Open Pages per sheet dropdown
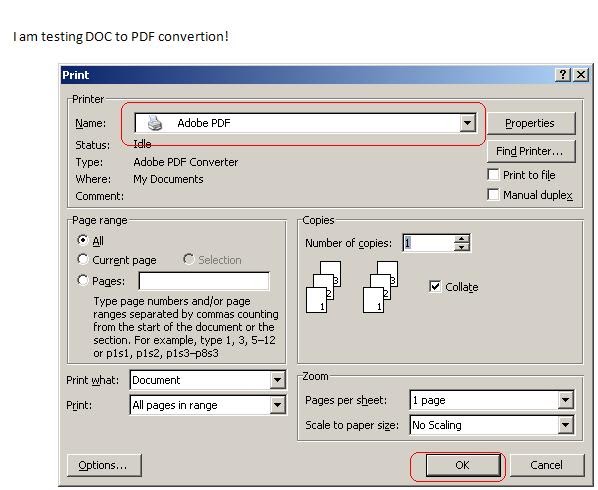Screen dimensions: 598x490 coord(566,400)
